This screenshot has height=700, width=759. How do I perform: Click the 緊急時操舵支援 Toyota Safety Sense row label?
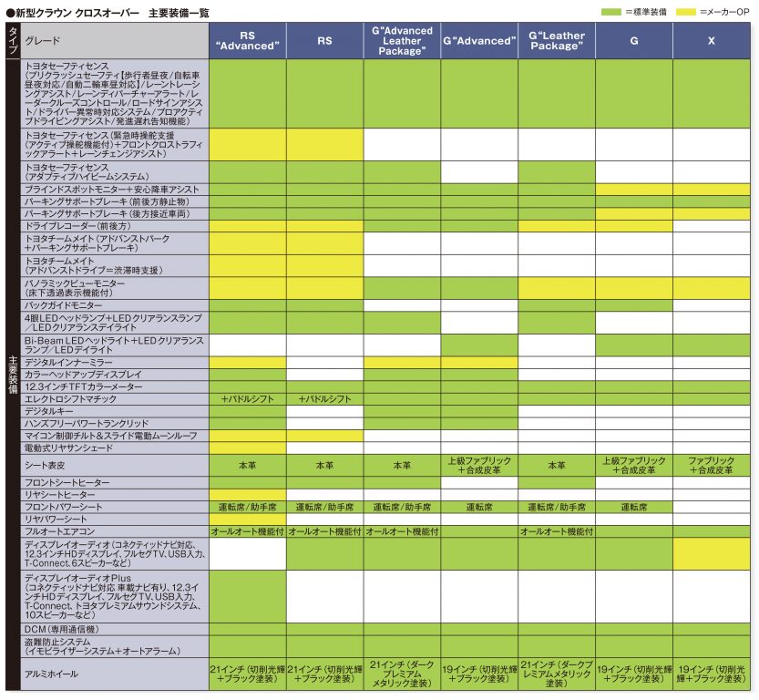point(114,145)
